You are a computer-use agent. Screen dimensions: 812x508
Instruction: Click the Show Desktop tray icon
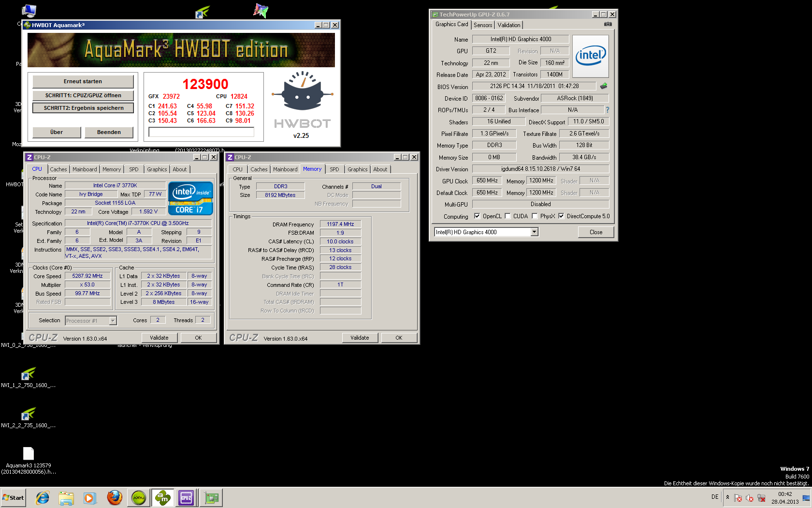[806, 498]
